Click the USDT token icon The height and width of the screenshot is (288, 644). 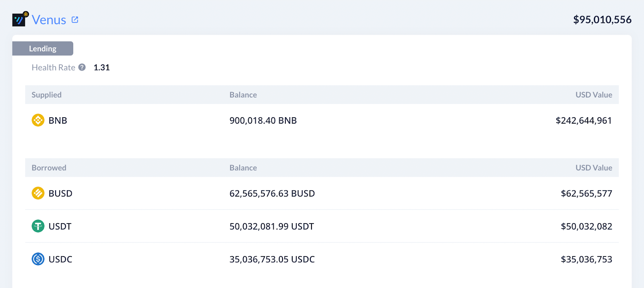(x=38, y=226)
